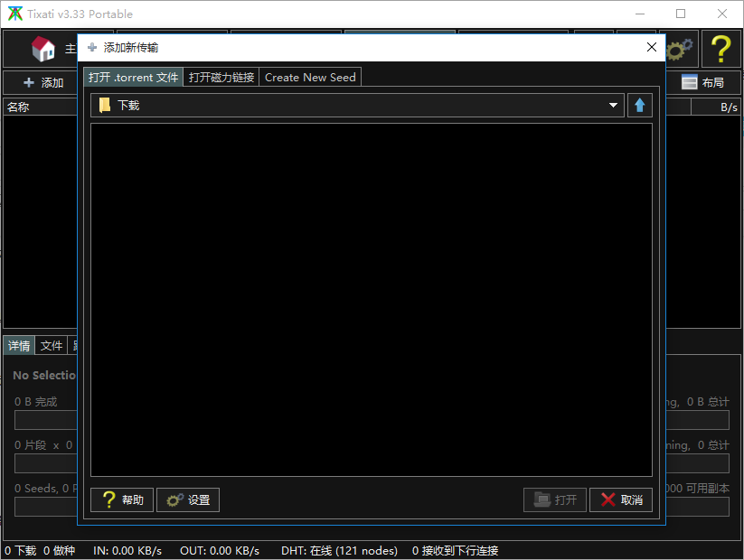Close the 添加新传输 dialog
This screenshot has height=560, width=744.
652,47
